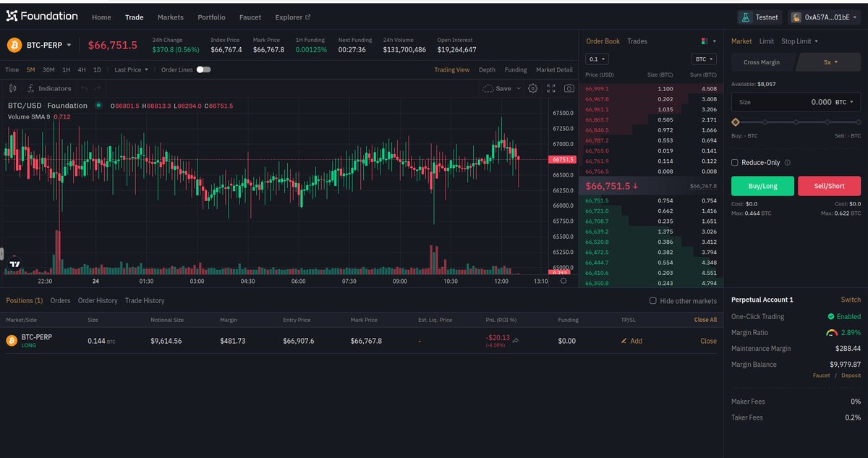Undo the last chart action
868x458 pixels.
pyautogui.click(x=85, y=88)
